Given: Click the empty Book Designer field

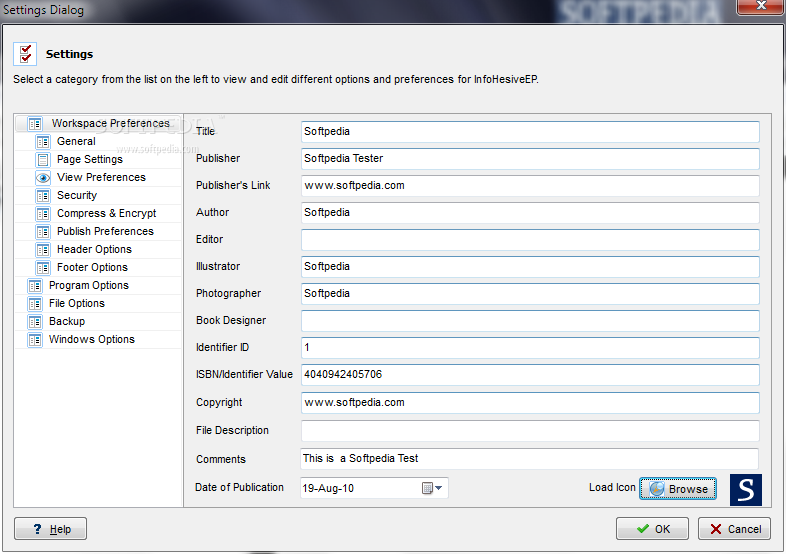Looking at the screenshot, I should (x=530, y=321).
